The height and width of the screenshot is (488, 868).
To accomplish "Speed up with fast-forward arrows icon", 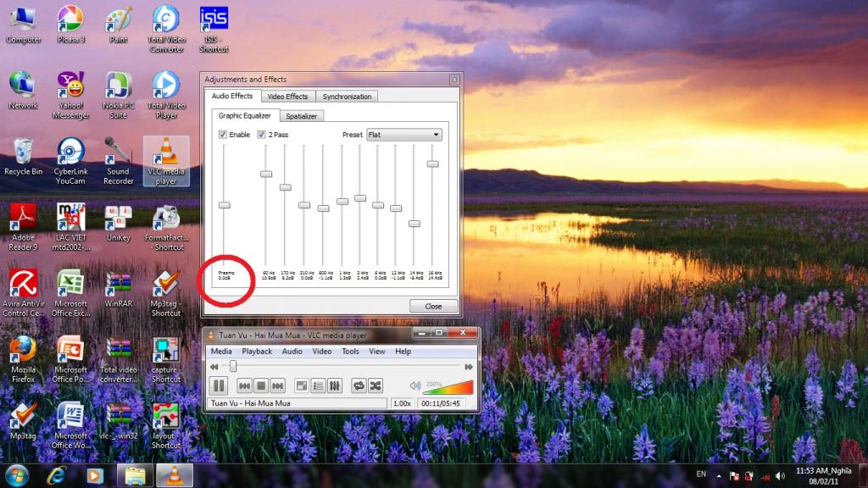I will [x=468, y=367].
